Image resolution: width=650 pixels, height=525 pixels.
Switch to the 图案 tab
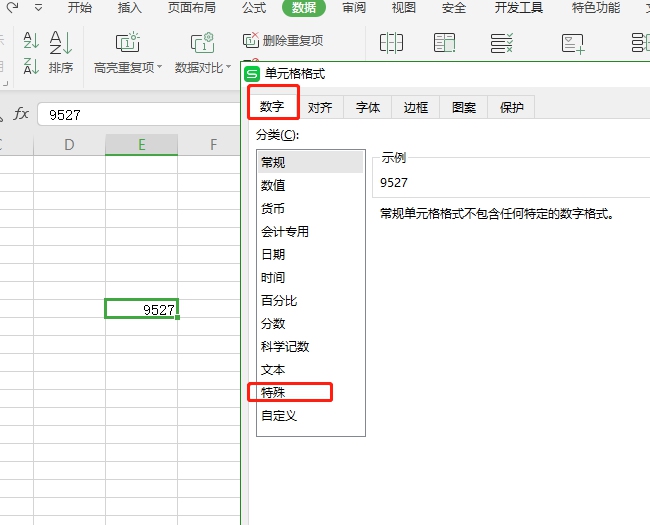(x=464, y=107)
